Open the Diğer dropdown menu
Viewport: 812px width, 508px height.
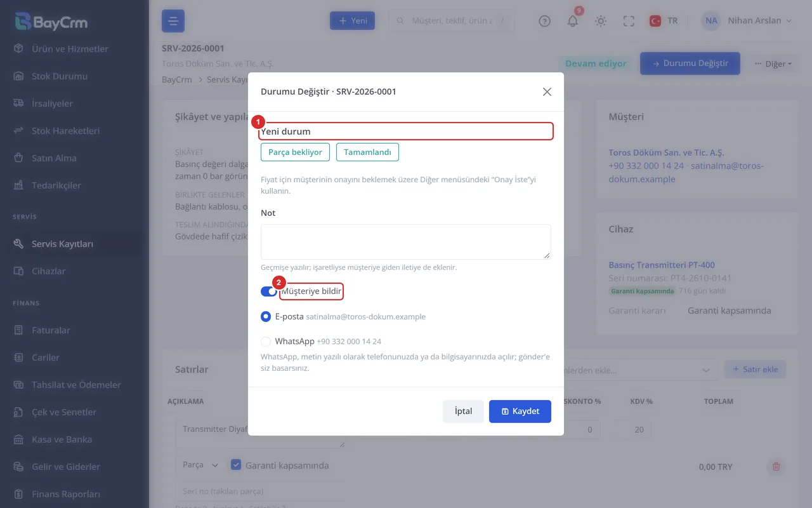pyautogui.click(x=773, y=63)
